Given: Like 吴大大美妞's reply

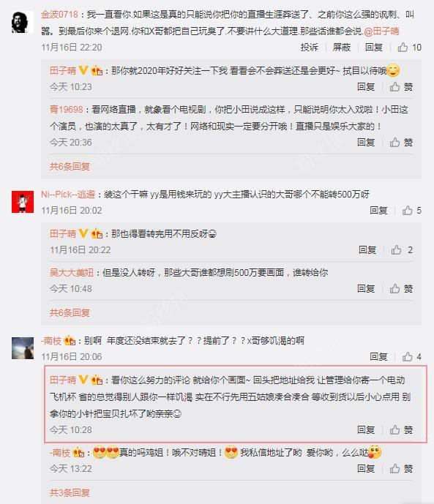Looking at the screenshot, I should pyautogui.click(x=401, y=289).
